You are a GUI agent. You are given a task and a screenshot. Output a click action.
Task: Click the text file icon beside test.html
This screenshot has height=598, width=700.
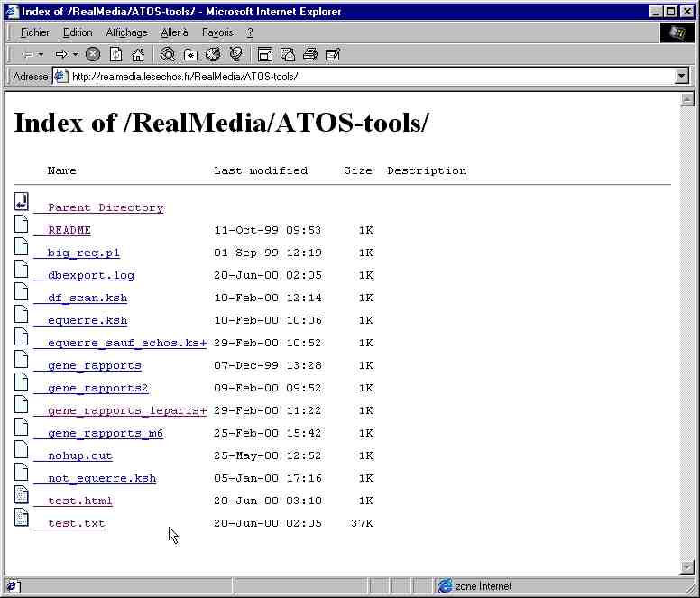click(22, 494)
